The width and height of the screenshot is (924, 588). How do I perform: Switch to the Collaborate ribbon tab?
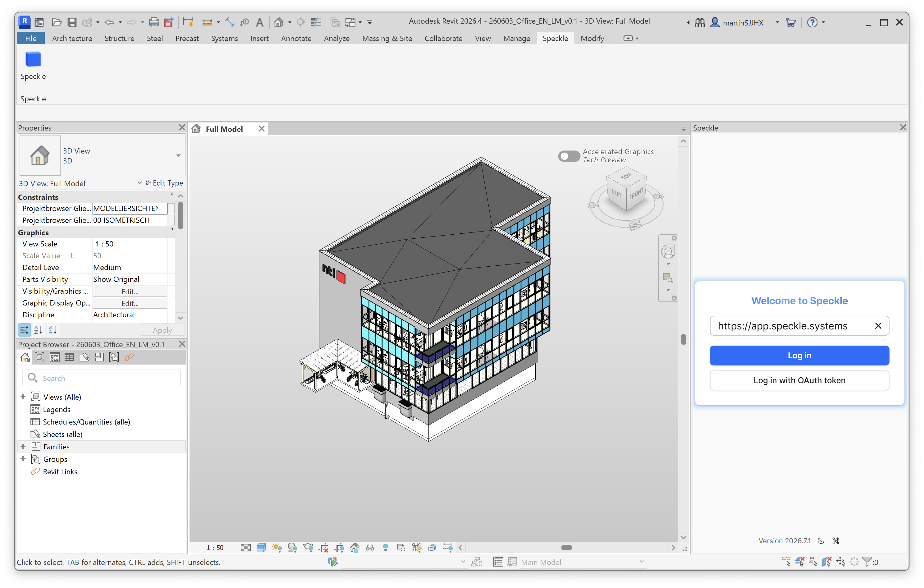443,38
